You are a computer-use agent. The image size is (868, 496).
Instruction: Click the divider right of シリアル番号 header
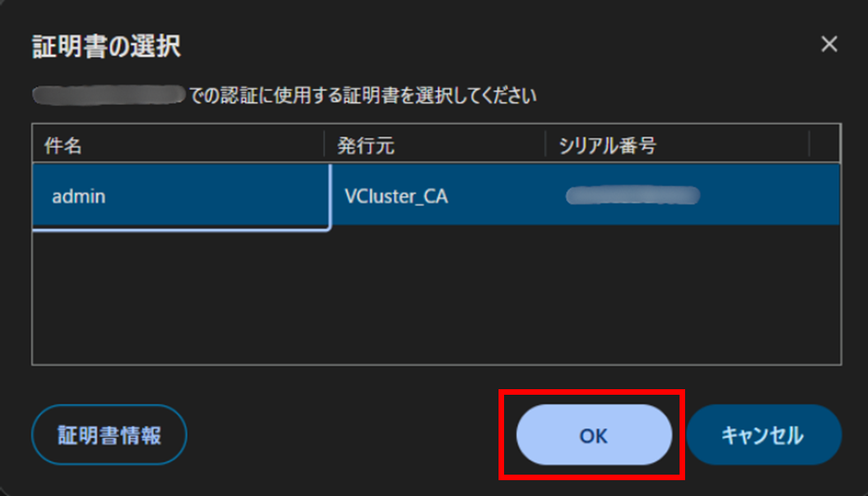(x=810, y=145)
